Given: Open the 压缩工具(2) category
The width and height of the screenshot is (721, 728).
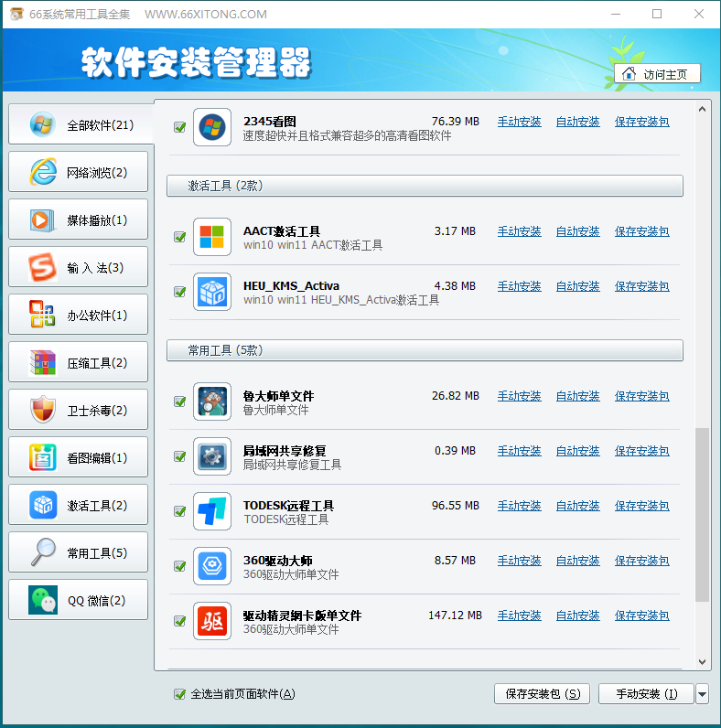Looking at the screenshot, I should tap(78, 362).
